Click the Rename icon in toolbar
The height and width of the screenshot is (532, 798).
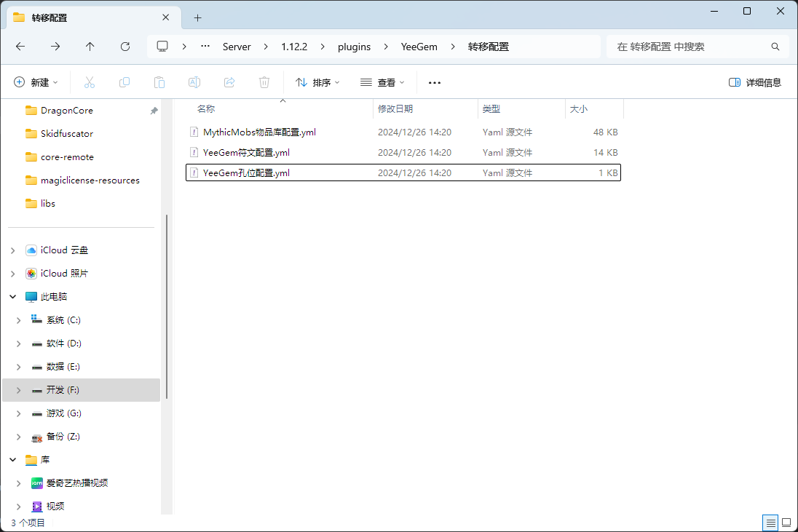tap(194, 82)
